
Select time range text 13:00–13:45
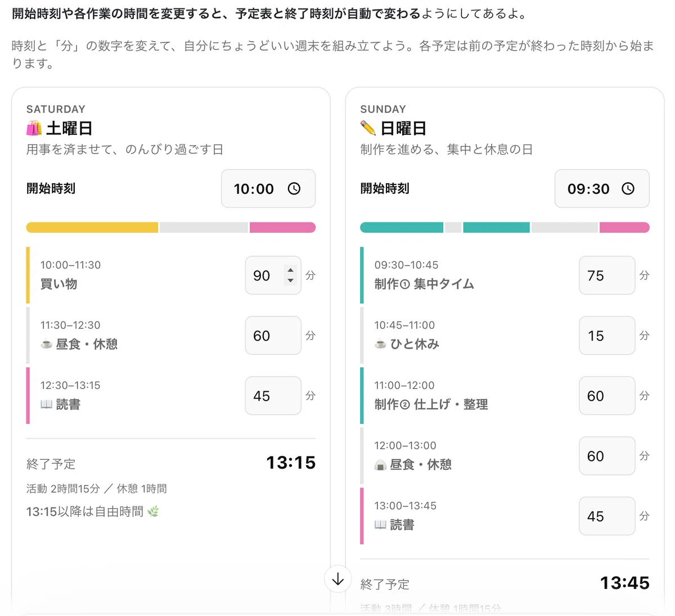(405, 505)
